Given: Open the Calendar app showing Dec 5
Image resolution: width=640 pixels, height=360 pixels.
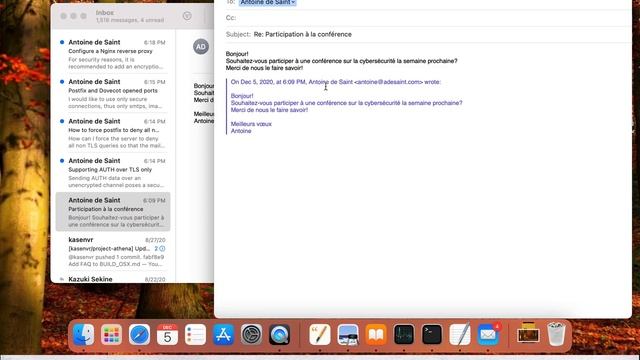Looking at the screenshot, I should click(x=167, y=335).
